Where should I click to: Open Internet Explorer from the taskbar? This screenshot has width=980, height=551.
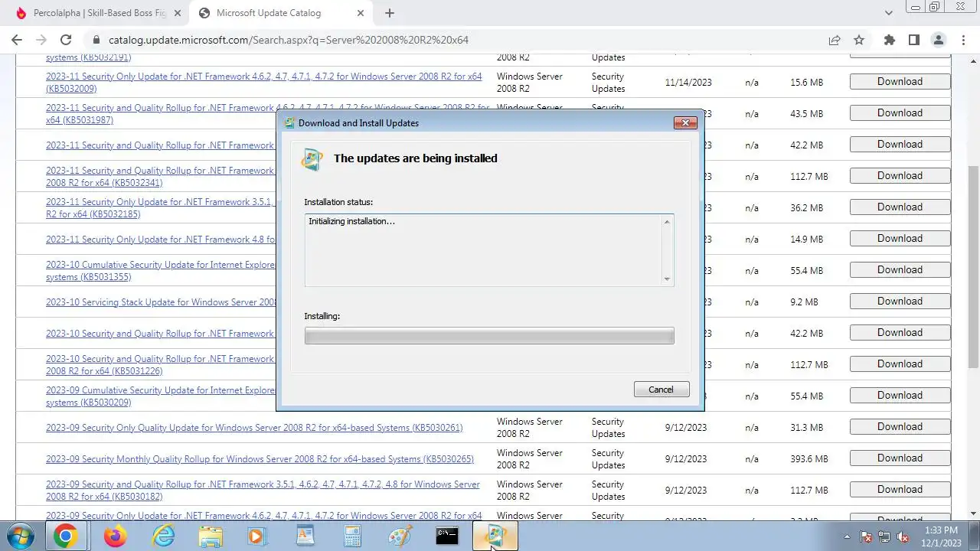163,536
